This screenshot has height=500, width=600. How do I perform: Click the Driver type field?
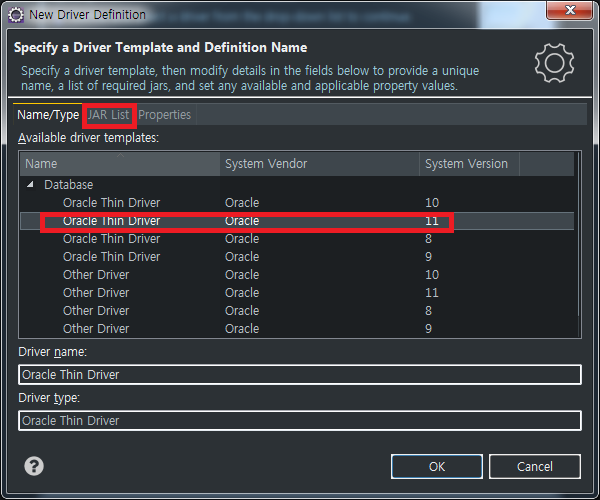(x=300, y=420)
